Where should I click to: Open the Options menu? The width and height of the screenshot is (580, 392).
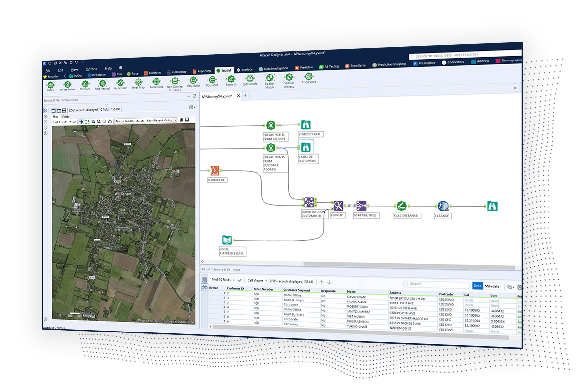click(x=91, y=69)
